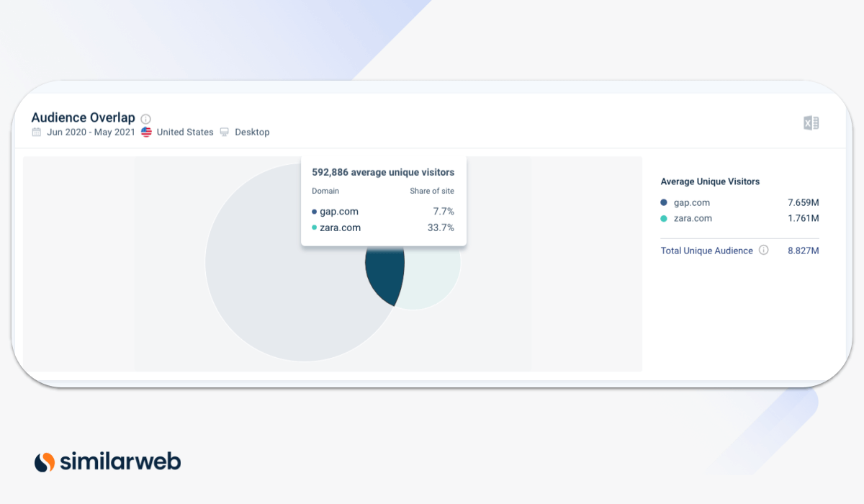Click the zara.com legend color dot

(664, 218)
